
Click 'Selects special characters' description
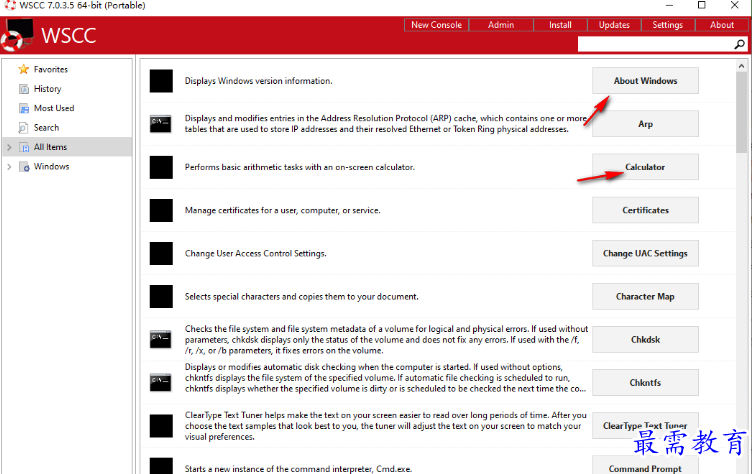[301, 297]
